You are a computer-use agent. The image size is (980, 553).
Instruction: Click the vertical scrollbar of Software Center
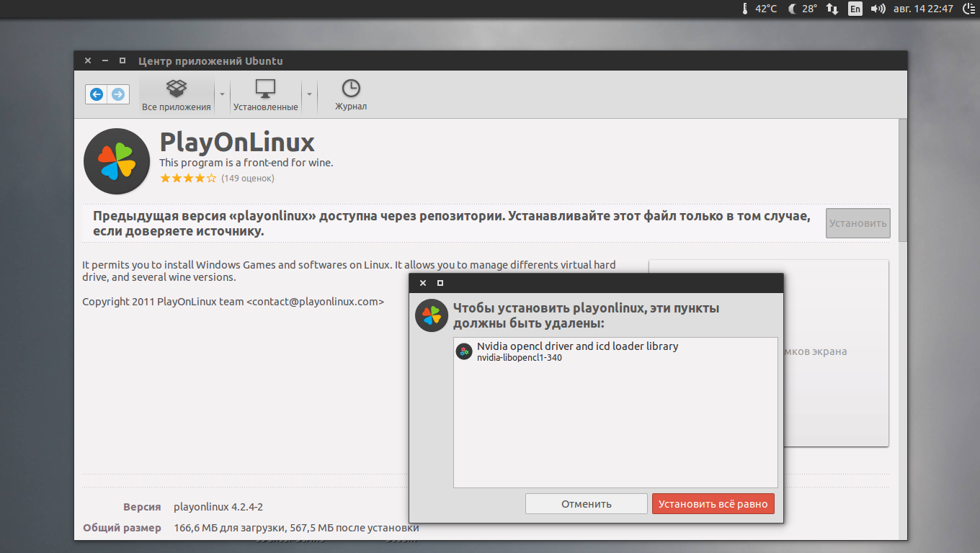pos(902,180)
